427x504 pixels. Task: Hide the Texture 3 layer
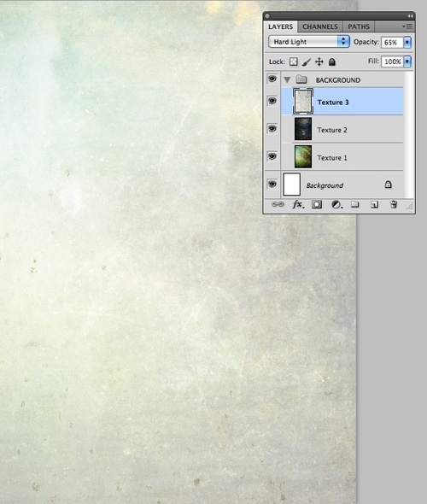pos(272,101)
